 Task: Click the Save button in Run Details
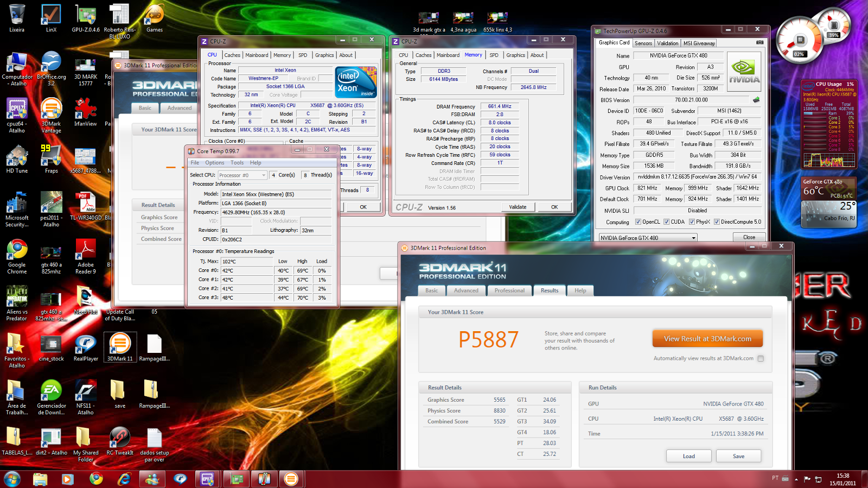[738, 456]
